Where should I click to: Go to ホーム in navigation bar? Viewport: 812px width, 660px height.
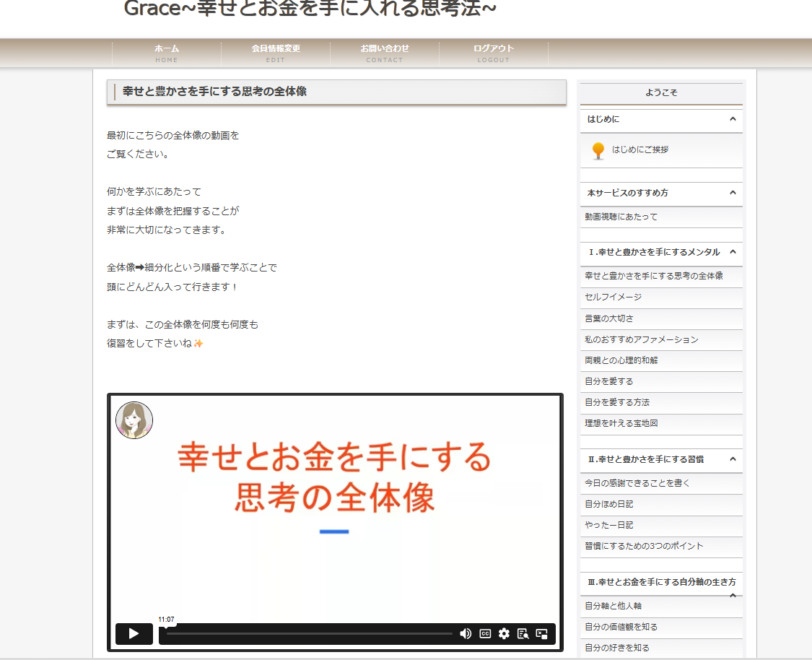click(x=167, y=53)
